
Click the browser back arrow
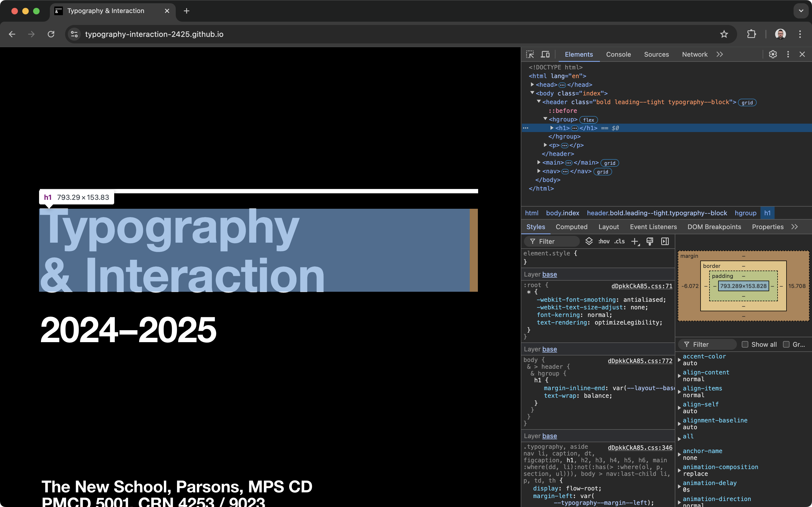pyautogui.click(x=12, y=34)
